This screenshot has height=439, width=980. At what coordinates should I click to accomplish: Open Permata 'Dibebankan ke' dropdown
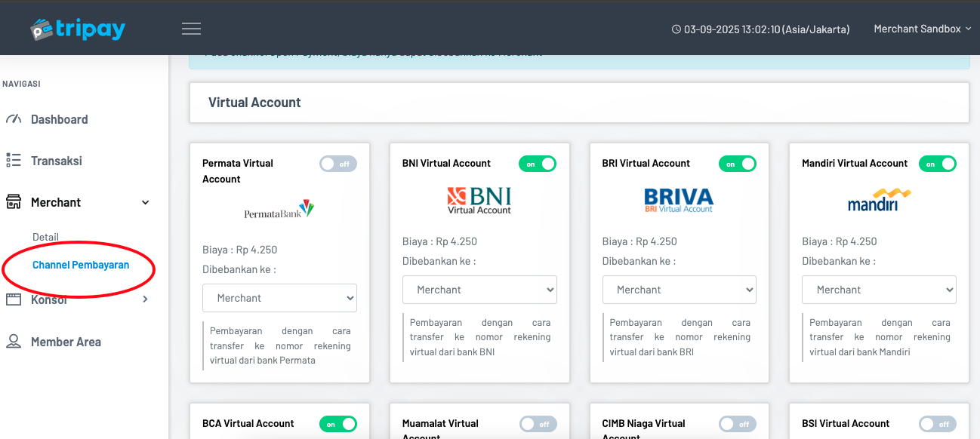click(279, 298)
